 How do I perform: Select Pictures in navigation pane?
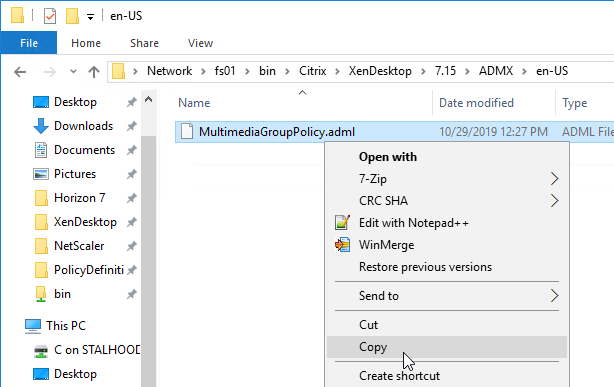(x=75, y=174)
